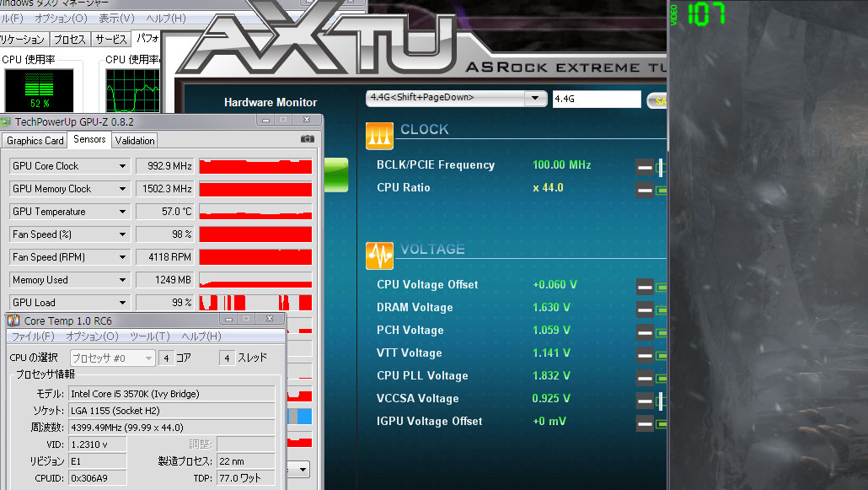The image size is (868, 490).
Task: Open Task Manager 表示(V) menu
Action: (x=116, y=19)
